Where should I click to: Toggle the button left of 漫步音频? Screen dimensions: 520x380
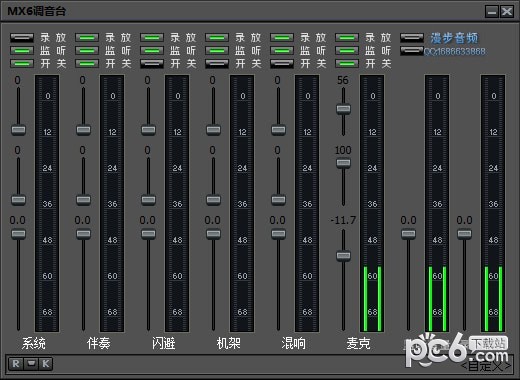pyautogui.click(x=412, y=38)
